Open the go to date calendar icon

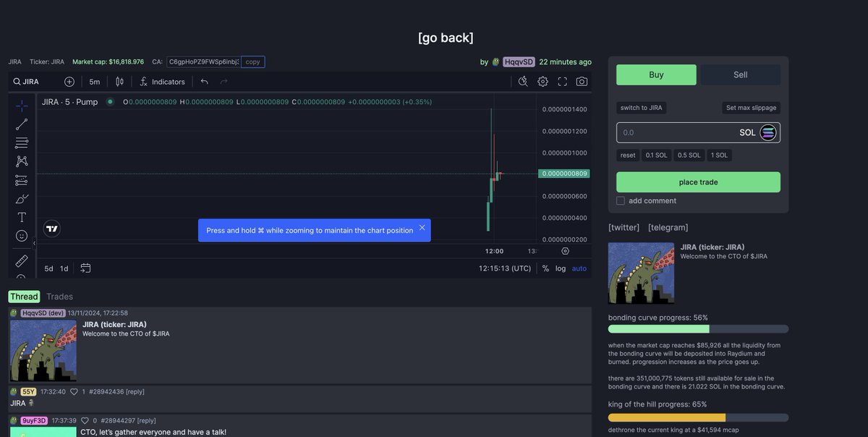pos(85,268)
